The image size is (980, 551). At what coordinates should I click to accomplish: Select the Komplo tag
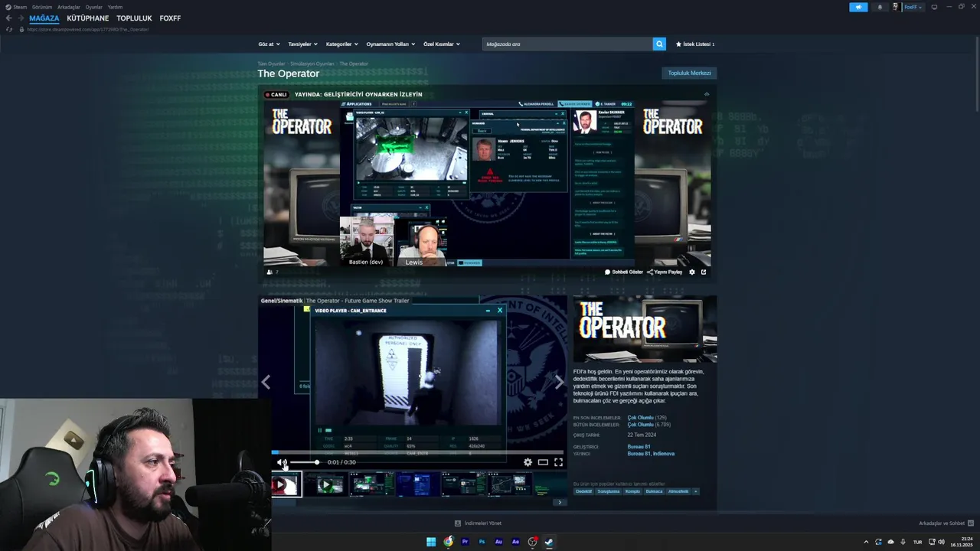pos(632,491)
